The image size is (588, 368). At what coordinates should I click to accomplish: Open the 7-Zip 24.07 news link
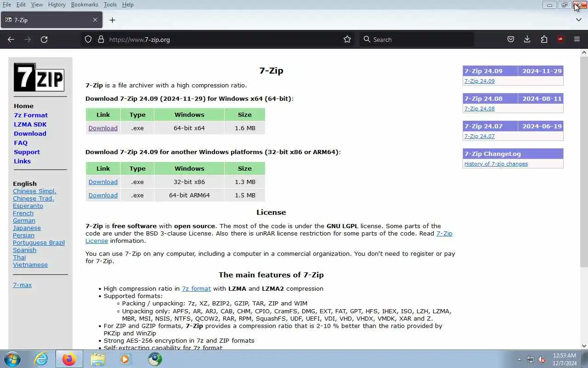point(479,136)
